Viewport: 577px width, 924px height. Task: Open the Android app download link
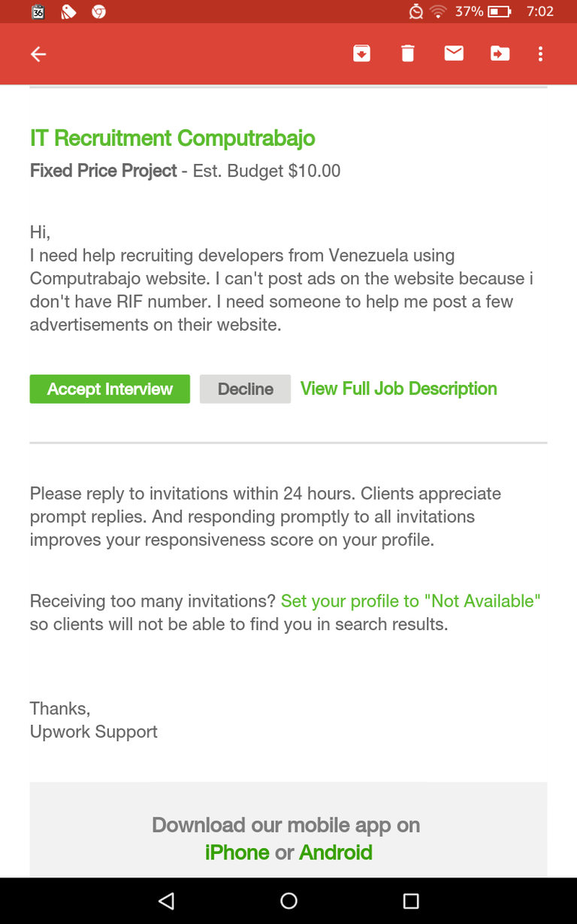(336, 853)
